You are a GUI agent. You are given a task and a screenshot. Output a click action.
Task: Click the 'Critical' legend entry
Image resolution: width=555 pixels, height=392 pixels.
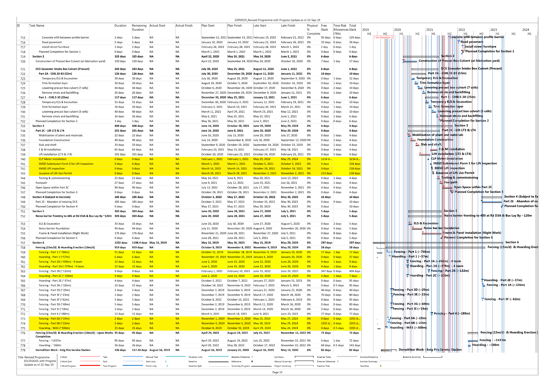(x=63, y=357)
